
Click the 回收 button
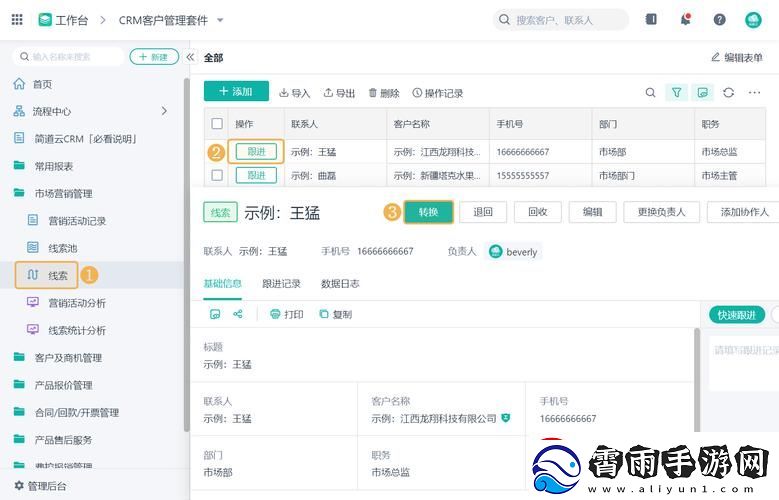point(538,212)
